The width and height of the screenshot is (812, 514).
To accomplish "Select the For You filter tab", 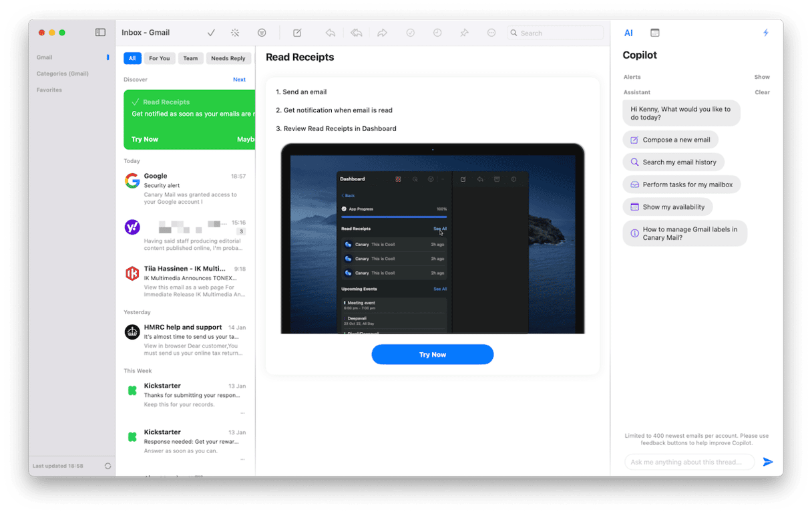I will pos(159,58).
